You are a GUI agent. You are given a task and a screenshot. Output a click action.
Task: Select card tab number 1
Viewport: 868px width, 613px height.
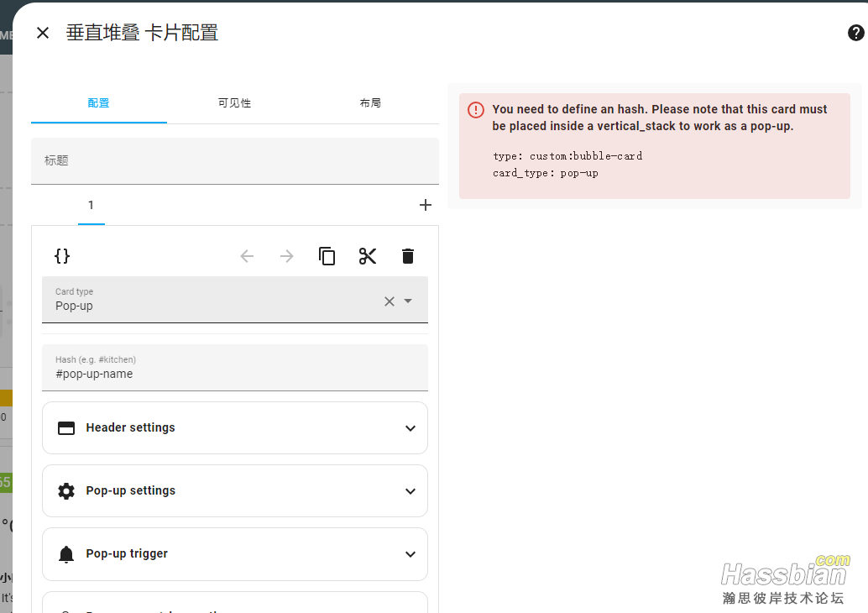pyautogui.click(x=91, y=206)
